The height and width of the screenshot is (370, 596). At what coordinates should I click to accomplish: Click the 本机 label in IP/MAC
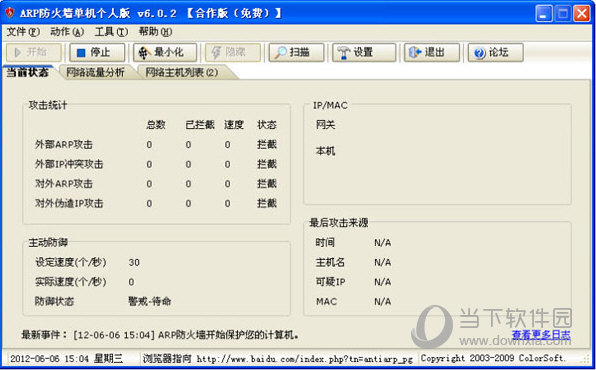[325, 151]
